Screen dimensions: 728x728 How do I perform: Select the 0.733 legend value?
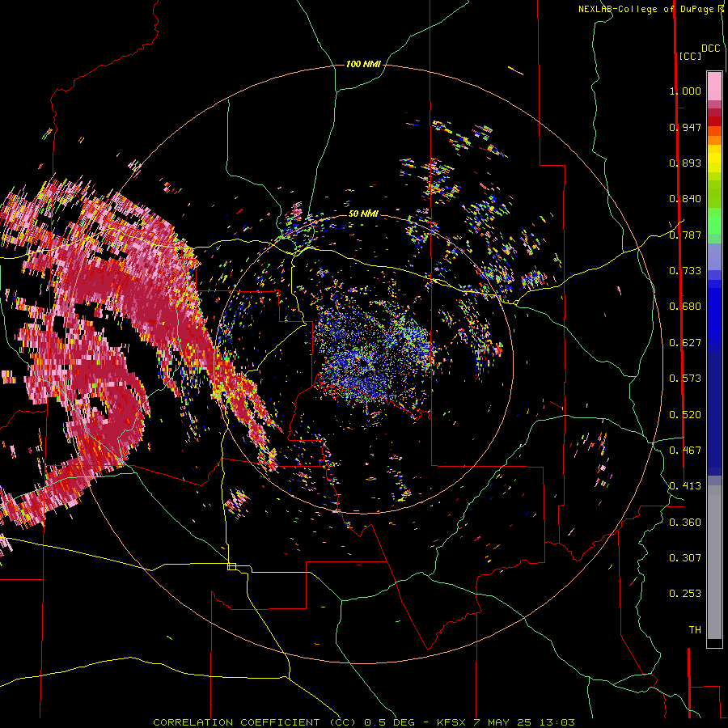pyautogui.click(x=685, y=271)
